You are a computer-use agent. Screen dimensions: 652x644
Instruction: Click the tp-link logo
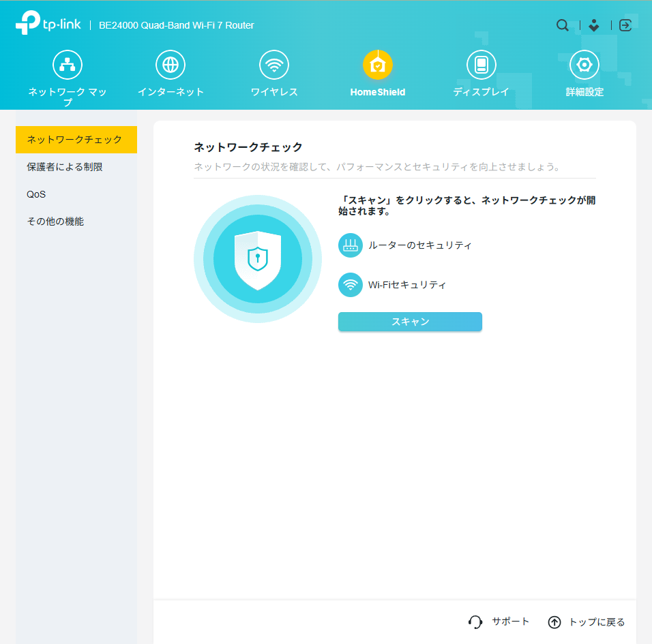48,23
